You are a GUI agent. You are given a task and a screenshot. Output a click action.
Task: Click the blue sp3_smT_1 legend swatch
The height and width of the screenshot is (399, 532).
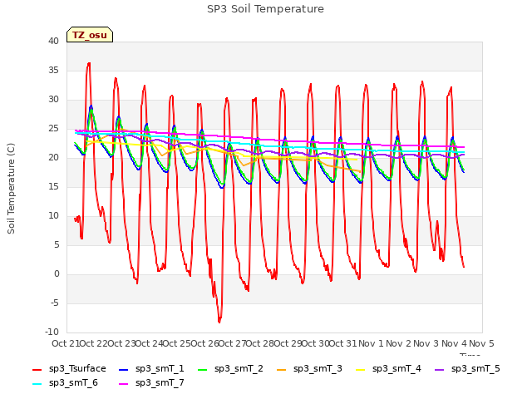pos(124,369)
